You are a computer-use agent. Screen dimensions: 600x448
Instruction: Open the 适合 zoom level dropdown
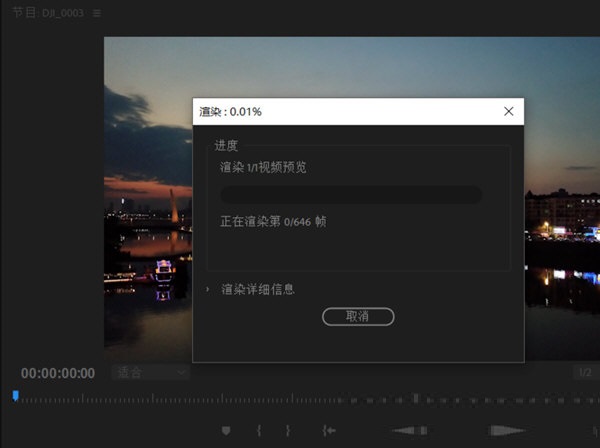[x=150, y=372]
